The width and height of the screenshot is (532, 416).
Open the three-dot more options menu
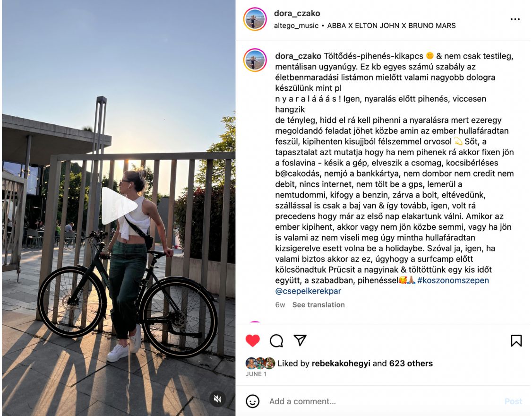click(x=515, y=19)
